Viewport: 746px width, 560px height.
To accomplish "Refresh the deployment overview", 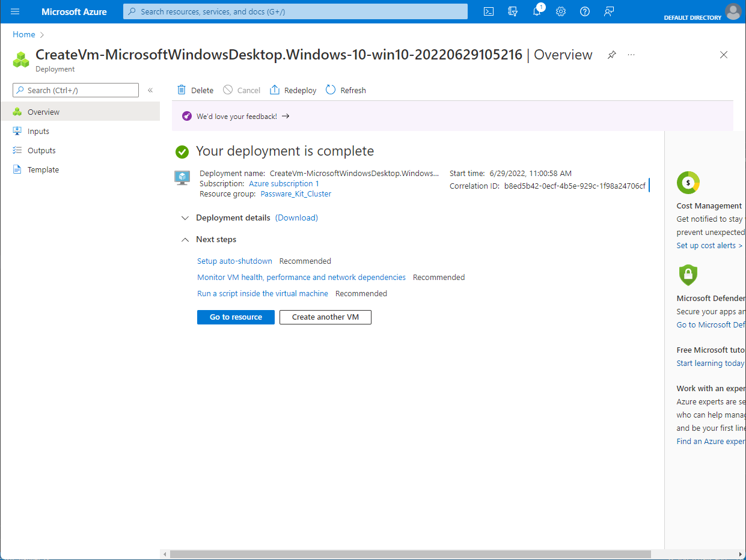I will pyautogui.click(x=346, y=90).
